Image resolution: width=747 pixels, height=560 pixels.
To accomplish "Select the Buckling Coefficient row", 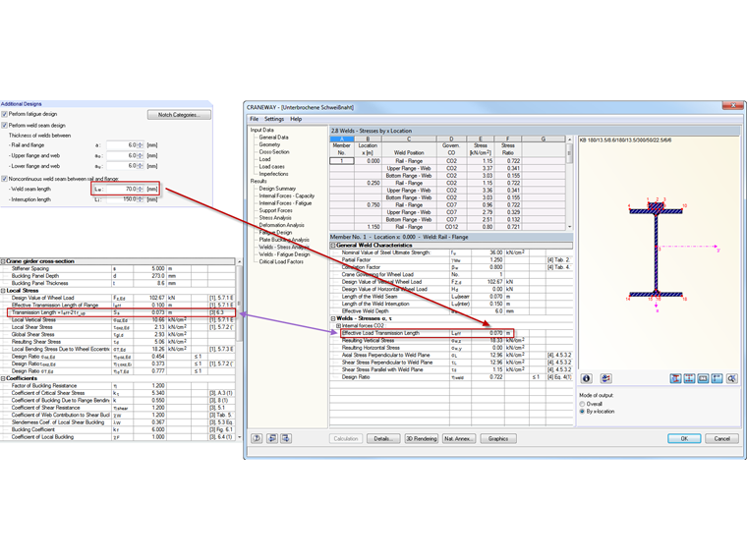I will click(x=118, y=429).
